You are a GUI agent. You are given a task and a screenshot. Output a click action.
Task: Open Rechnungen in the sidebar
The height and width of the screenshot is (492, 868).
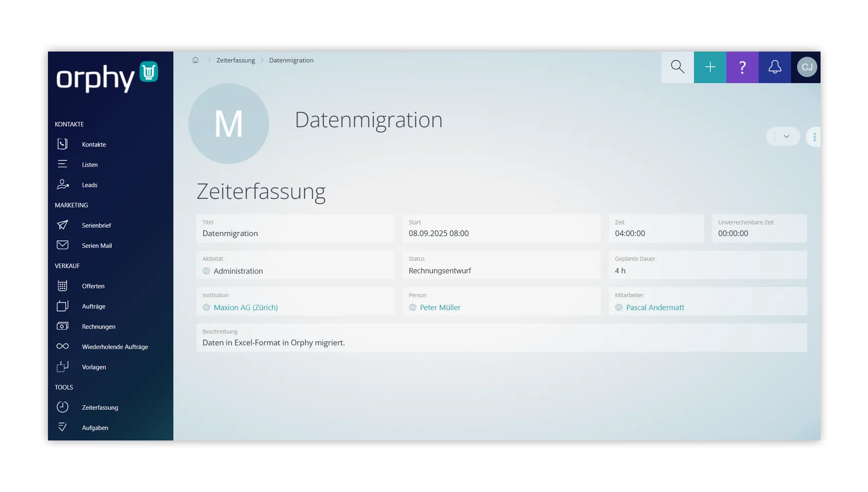[x=98, y=327]
